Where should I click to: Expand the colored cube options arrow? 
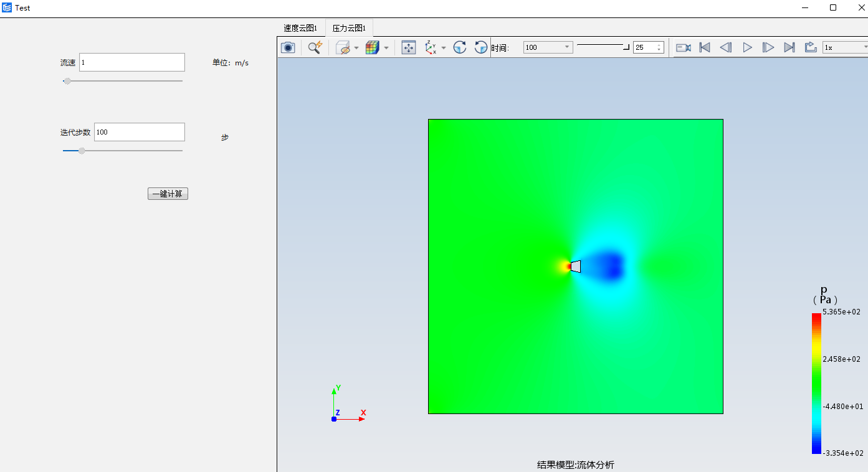(x=386, y=48)
